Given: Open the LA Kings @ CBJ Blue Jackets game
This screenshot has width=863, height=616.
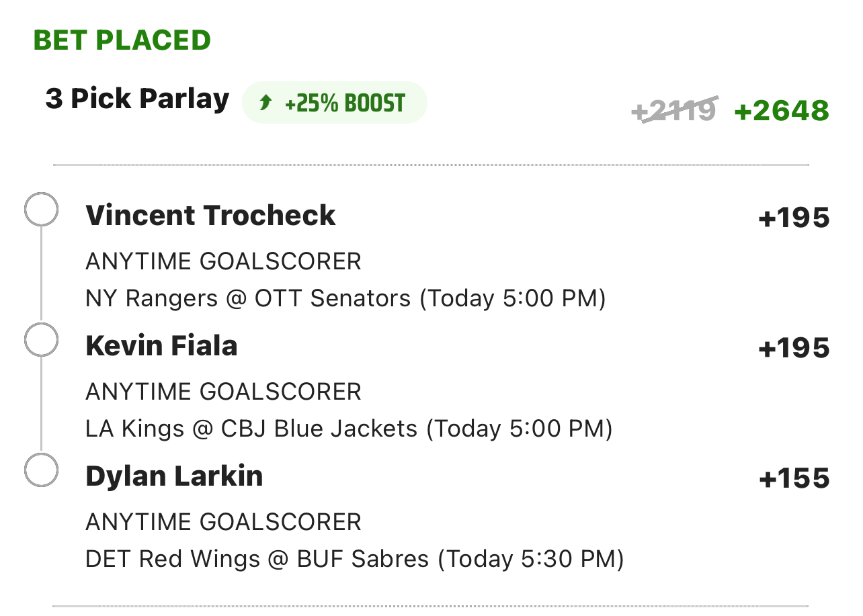Looking at the screenshot, I should point(349,428).
